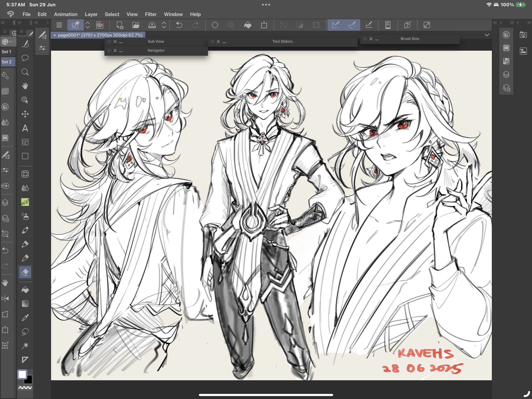
Task: Open the Layer menu
Action: pyautogui.click(x=91, y=14)
